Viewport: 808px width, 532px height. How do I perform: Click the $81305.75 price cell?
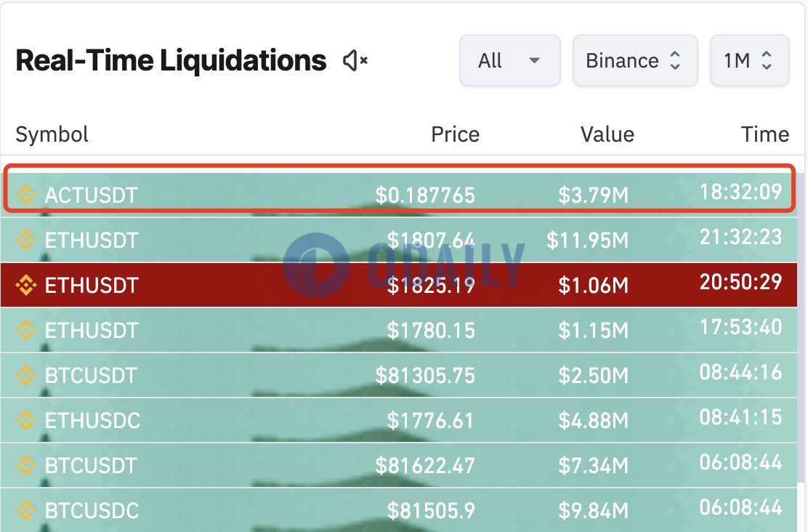(x=424, y=375)
